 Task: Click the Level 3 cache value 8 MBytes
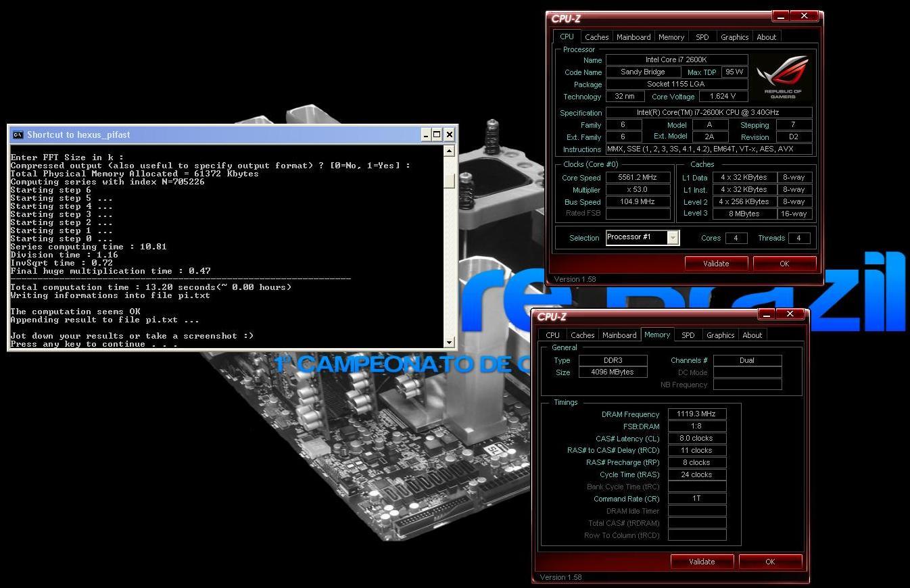click(x=744, y=214)
